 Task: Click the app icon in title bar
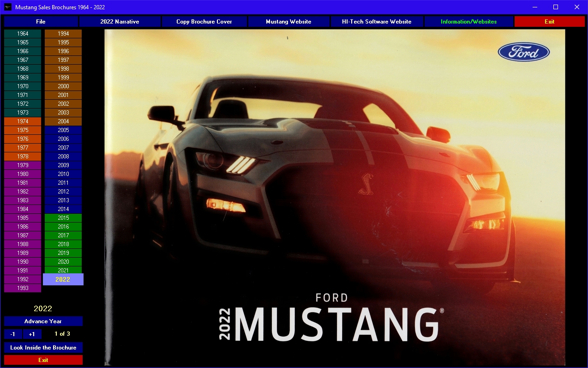pyautogui.click(x=8, y=7)
